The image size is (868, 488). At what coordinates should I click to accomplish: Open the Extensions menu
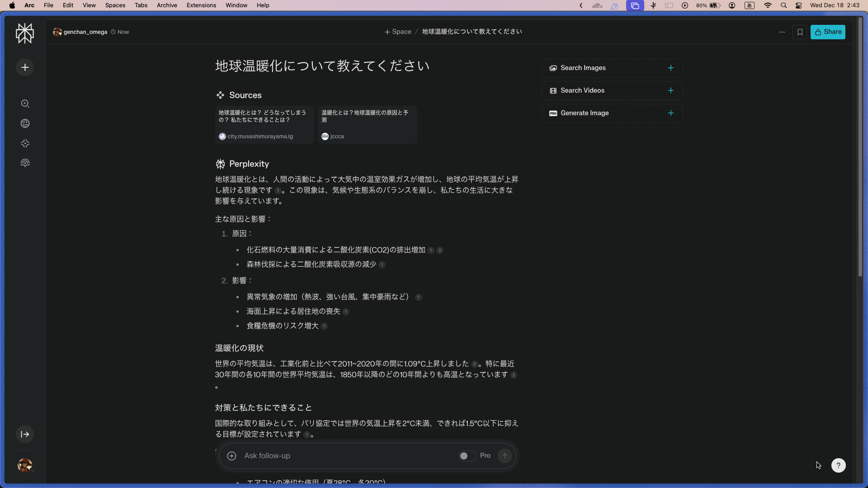tap(201, 5)
